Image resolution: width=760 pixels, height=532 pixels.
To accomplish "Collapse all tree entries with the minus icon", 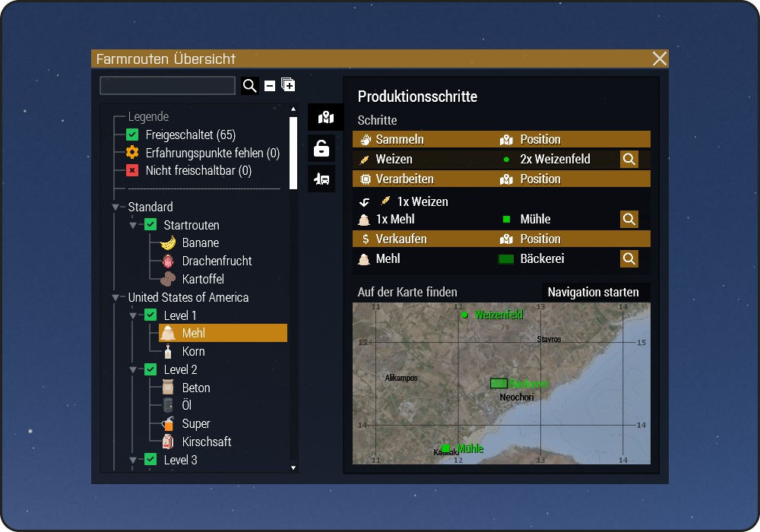I will 270,86.
